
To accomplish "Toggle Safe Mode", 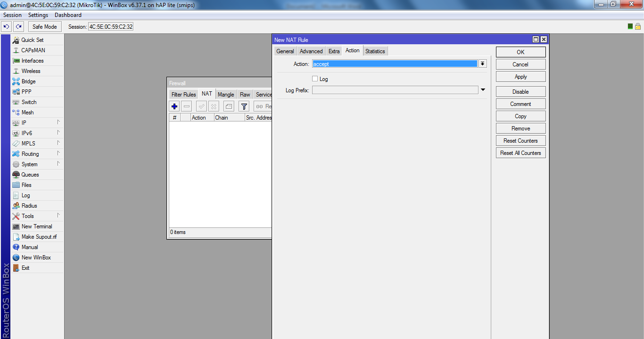I will pyautogui.click(x=45, y=27).
